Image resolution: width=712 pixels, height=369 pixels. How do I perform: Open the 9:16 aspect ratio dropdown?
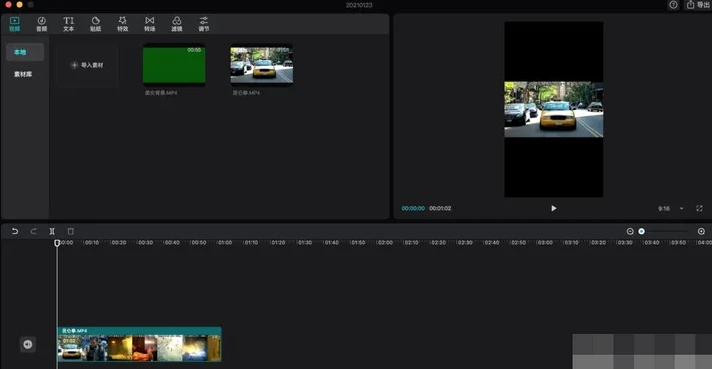[671, 208]
